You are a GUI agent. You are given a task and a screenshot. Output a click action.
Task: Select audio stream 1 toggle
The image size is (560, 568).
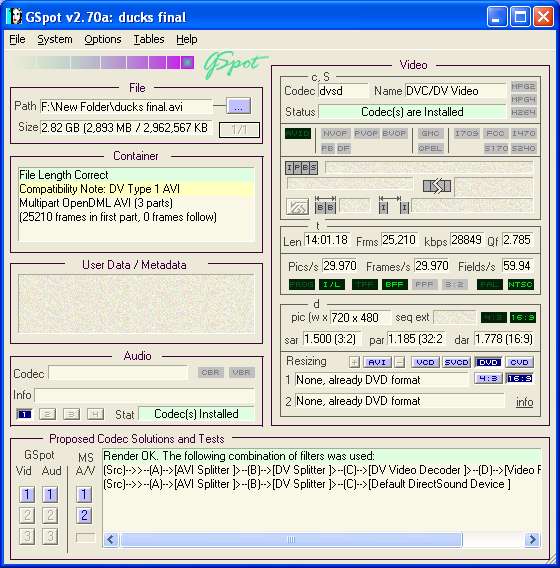click(24, 414)
